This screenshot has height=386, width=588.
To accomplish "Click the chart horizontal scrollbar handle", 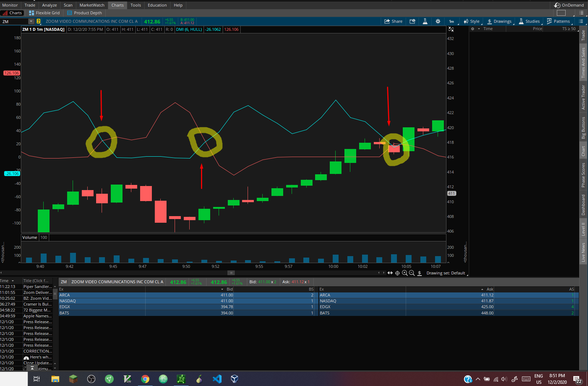I will (231, 273).
